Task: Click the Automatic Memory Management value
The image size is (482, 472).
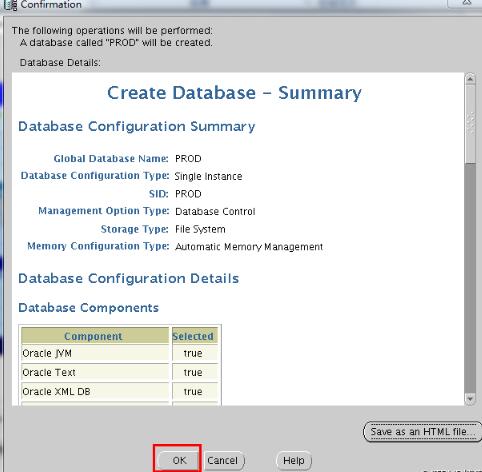Action: coord(249,247)
